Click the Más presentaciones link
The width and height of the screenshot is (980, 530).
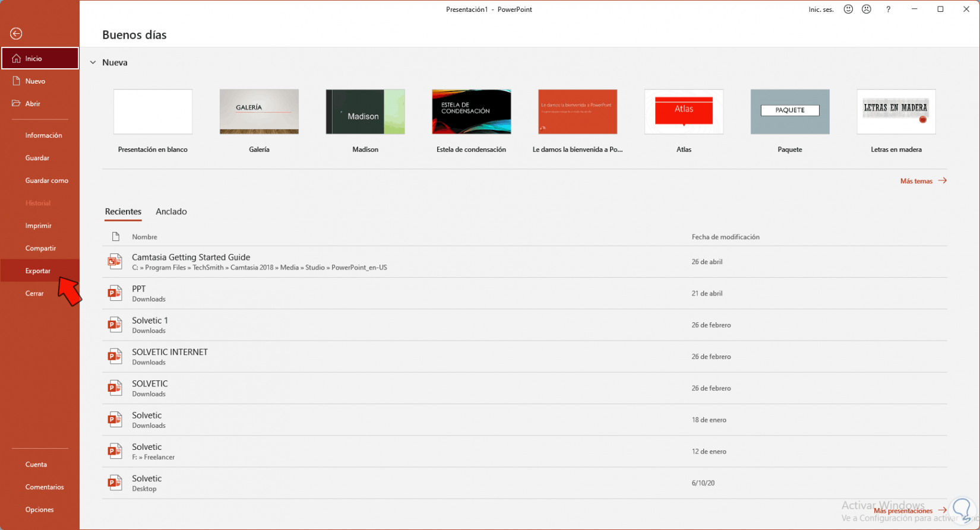(909, 510)
